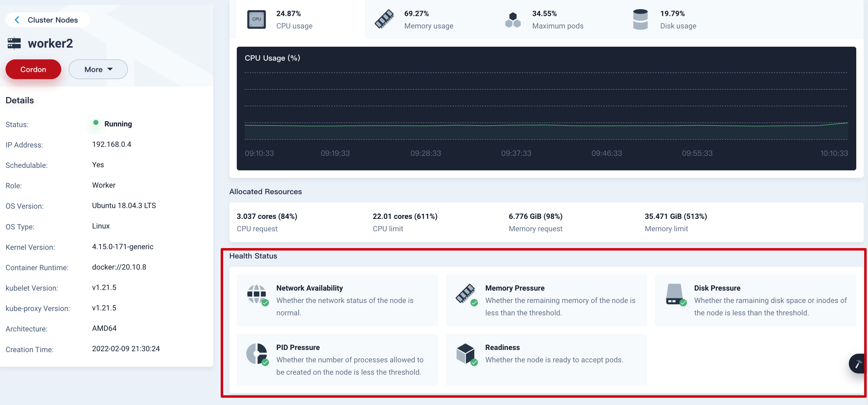The height and width of the screenshot is (405, 868).
Task: Click the Disk usage cylinder icon
Action: click(640, 19)
